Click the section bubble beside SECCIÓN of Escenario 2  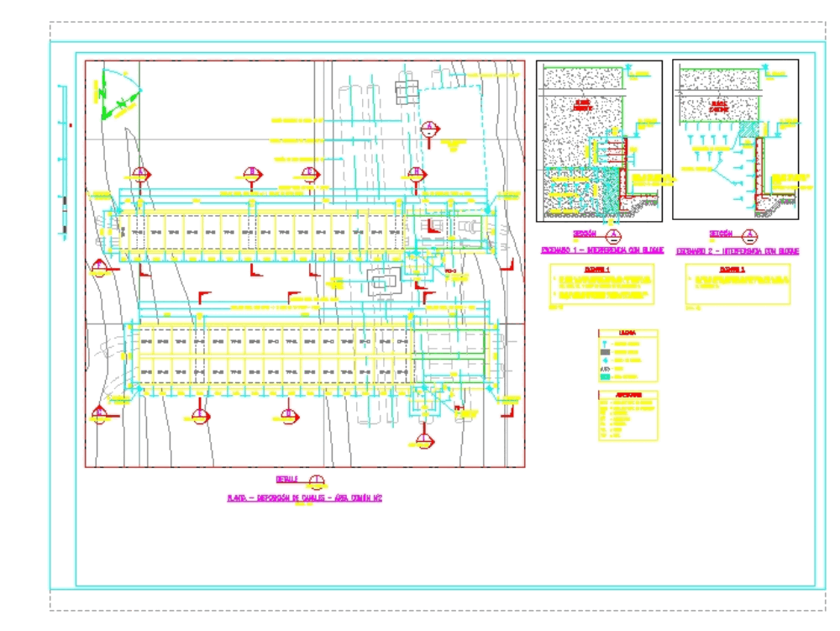(x=749, y=236)
